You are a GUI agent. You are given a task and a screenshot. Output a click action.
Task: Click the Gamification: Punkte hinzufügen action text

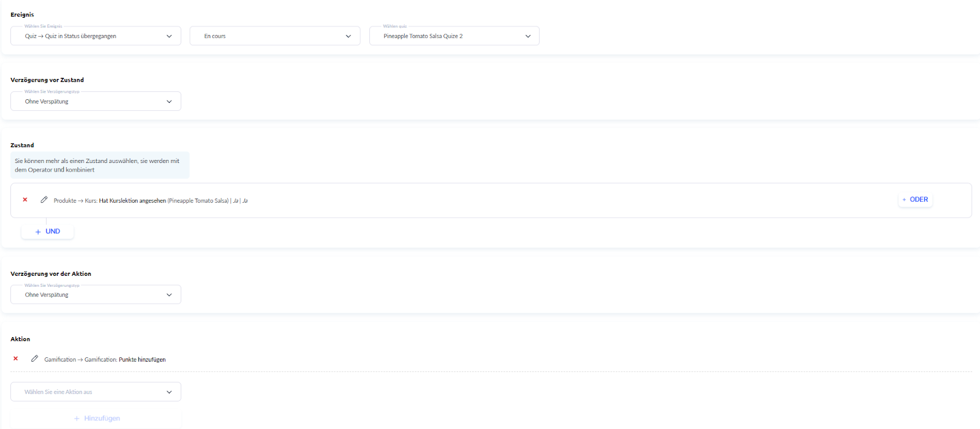pyautogui.click(x=105, y=360)
